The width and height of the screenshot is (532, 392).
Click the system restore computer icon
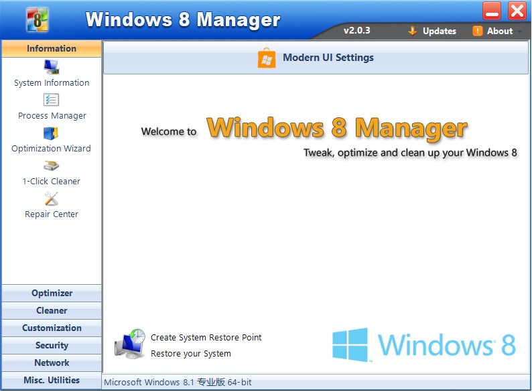(x=130, y=344)
